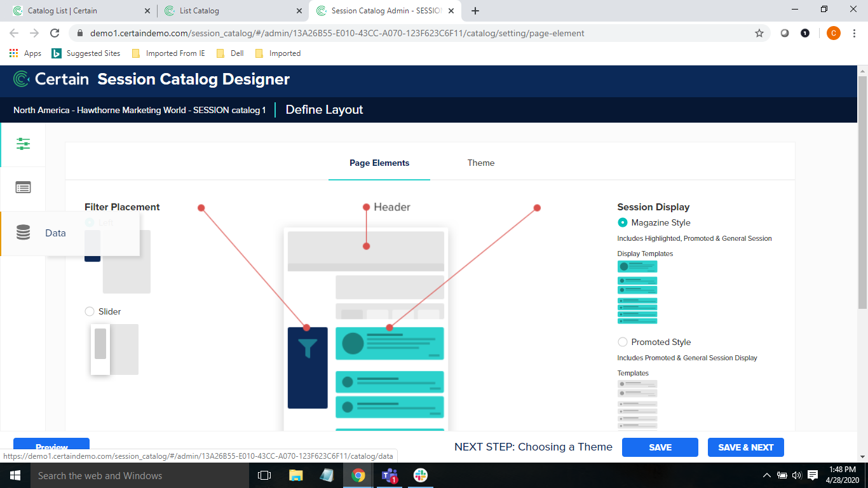
Task: Open the new tab plus button
Action: pyautogui.click(x=475, y=11)
